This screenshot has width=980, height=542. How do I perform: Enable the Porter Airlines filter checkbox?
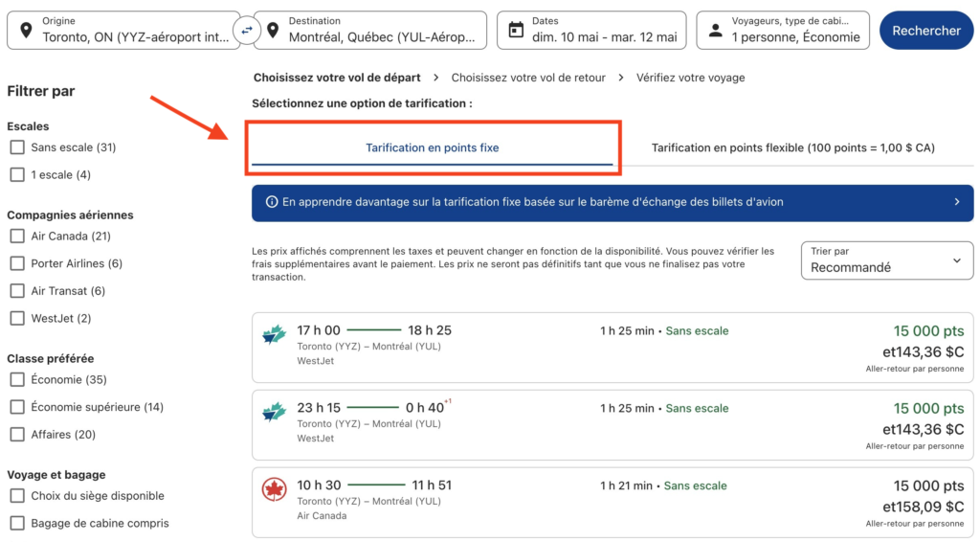coord(17,263)
